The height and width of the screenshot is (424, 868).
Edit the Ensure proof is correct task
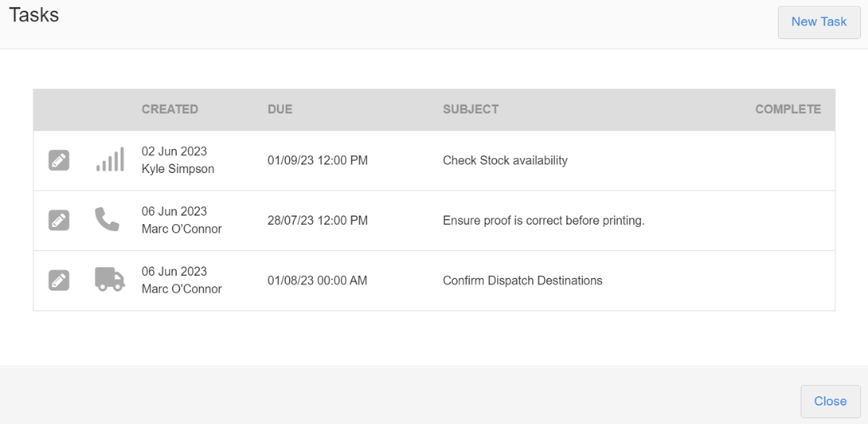click(x=59, y=220)
